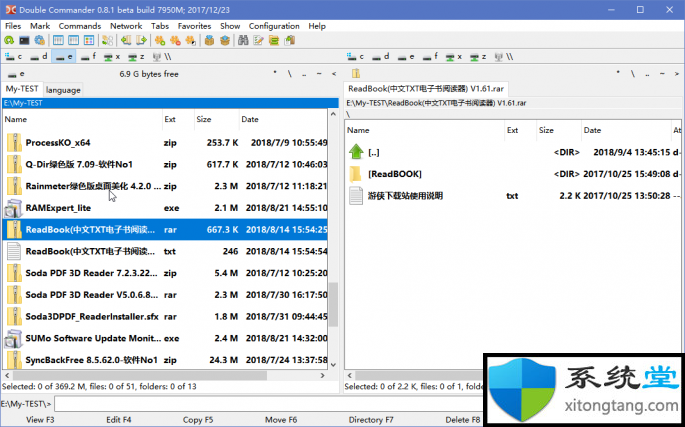Select drive d in left panel drive bar
The width and height of the screenshot is (685, 427).
tap(39, 56)
